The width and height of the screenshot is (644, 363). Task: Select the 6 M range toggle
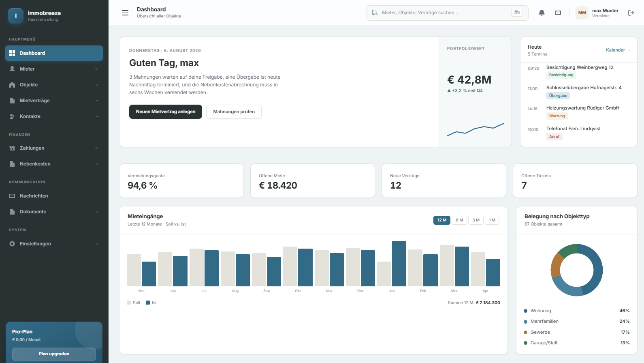(459, 220)
